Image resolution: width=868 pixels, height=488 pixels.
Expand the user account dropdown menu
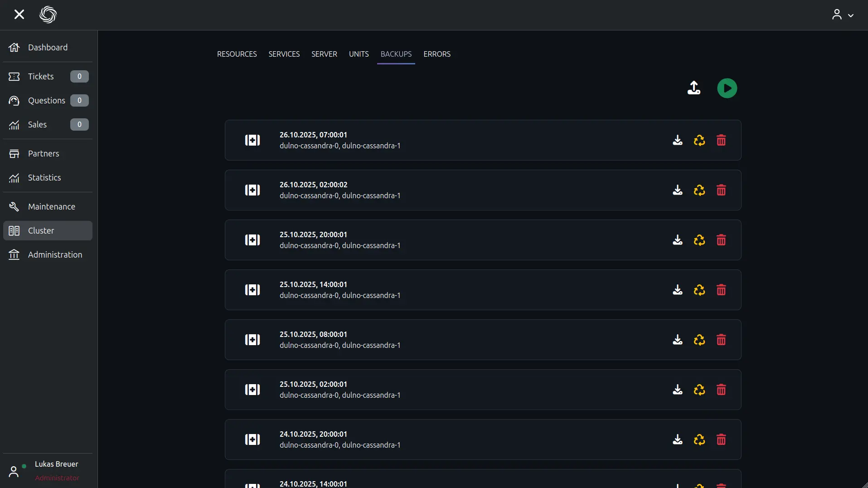(843, 15)
